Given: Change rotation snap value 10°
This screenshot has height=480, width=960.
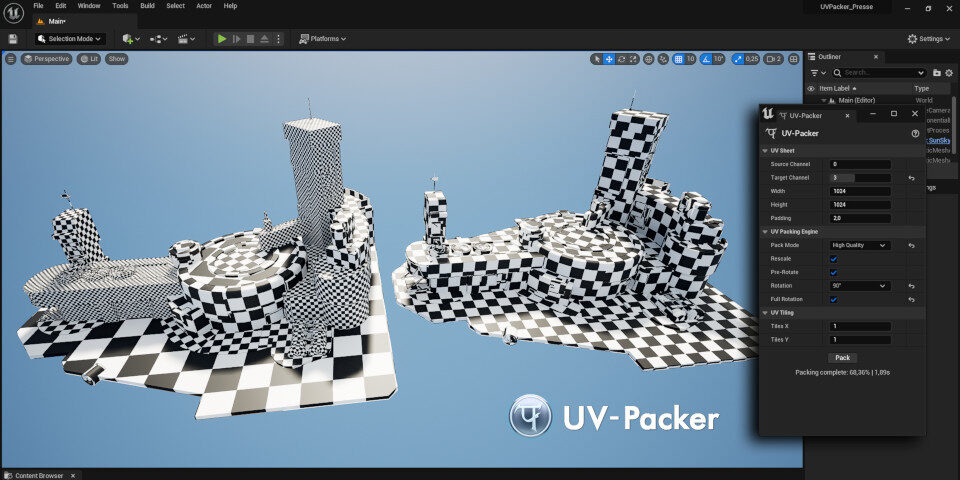Looking at the screenshot, I should [719, 59].
